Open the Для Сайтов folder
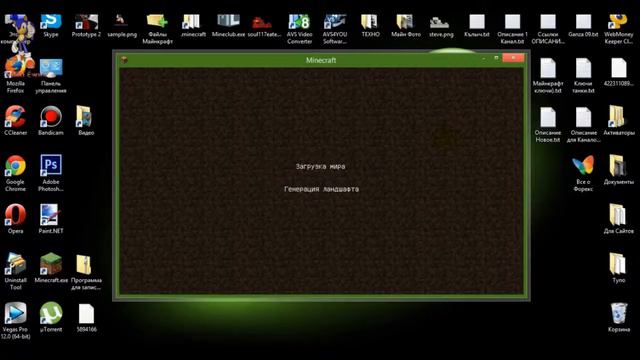640x360 pixels. (x=618, y=219)
